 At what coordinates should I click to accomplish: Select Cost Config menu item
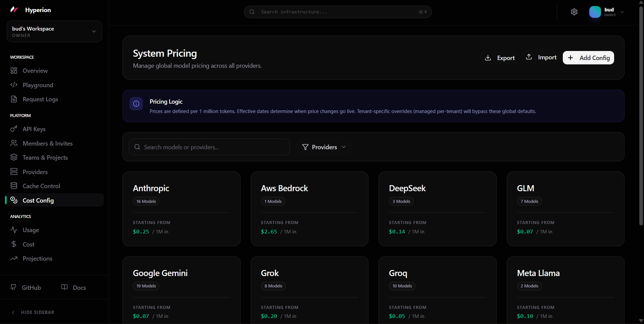pos(54,200)
